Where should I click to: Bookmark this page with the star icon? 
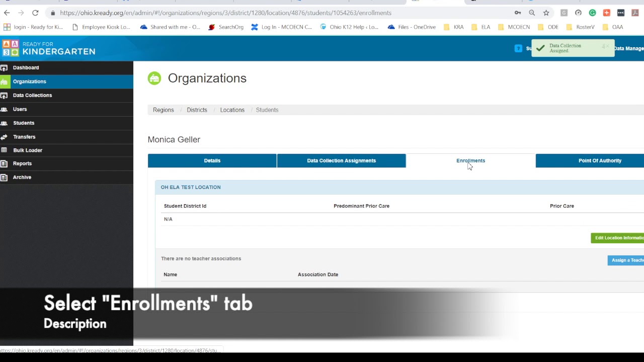pyautogui.click(x=546, y=13)
